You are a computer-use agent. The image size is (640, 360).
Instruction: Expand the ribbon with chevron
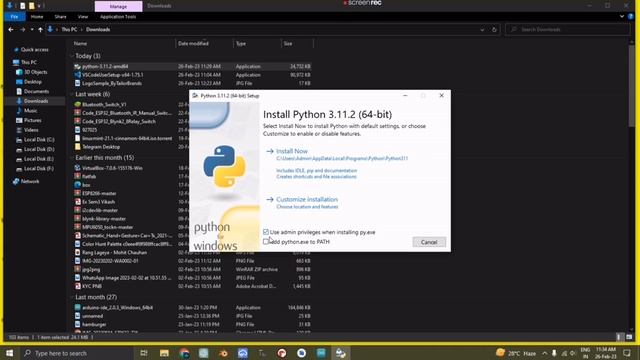[622, 17]
